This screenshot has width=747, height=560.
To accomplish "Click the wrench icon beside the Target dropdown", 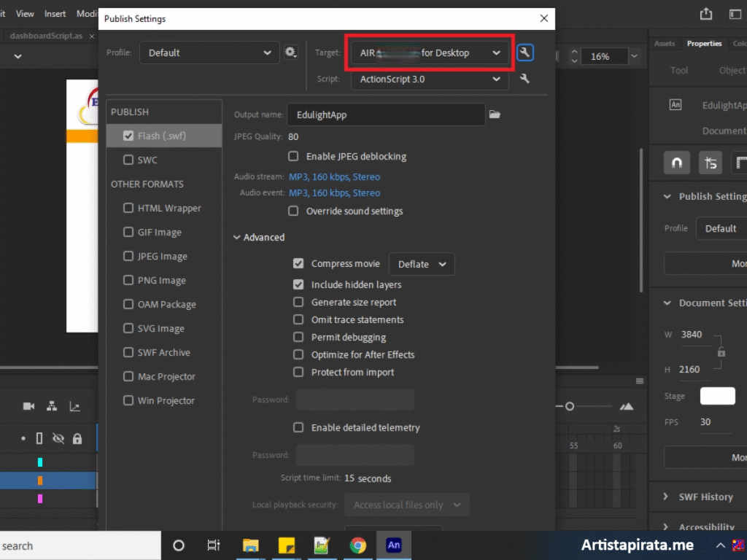I will pos(525,52).
